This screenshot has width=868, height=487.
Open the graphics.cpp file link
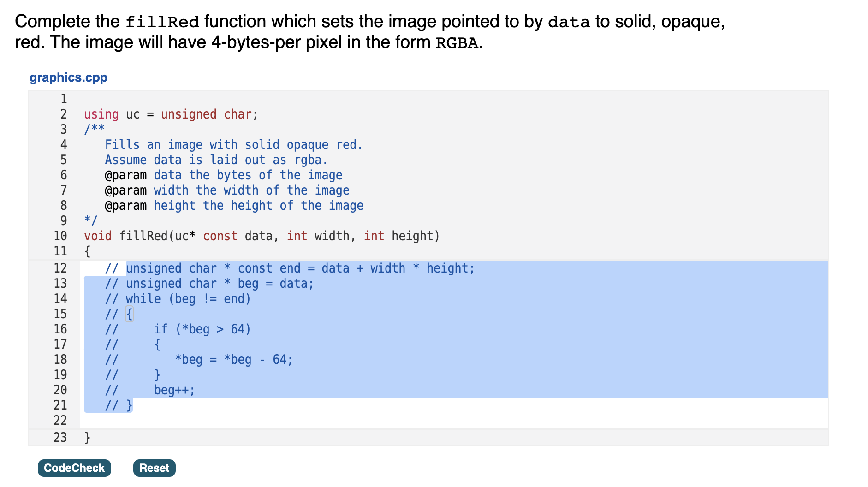tap(68, 77)
